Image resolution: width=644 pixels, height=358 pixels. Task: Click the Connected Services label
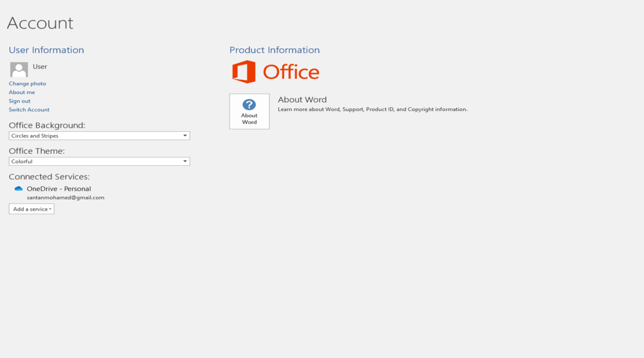pos(49,177)
